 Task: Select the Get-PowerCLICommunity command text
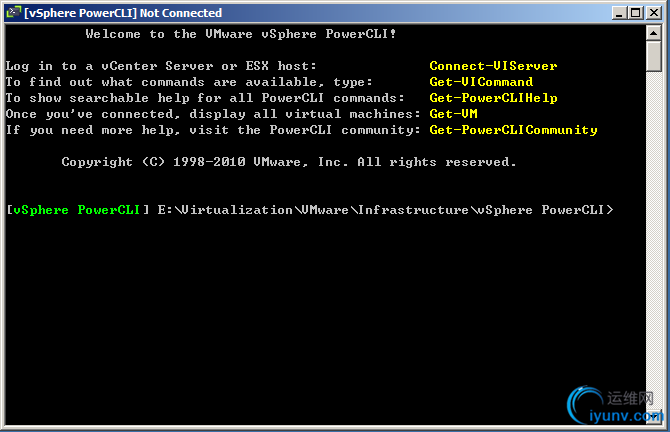click(x=513, y=130)
